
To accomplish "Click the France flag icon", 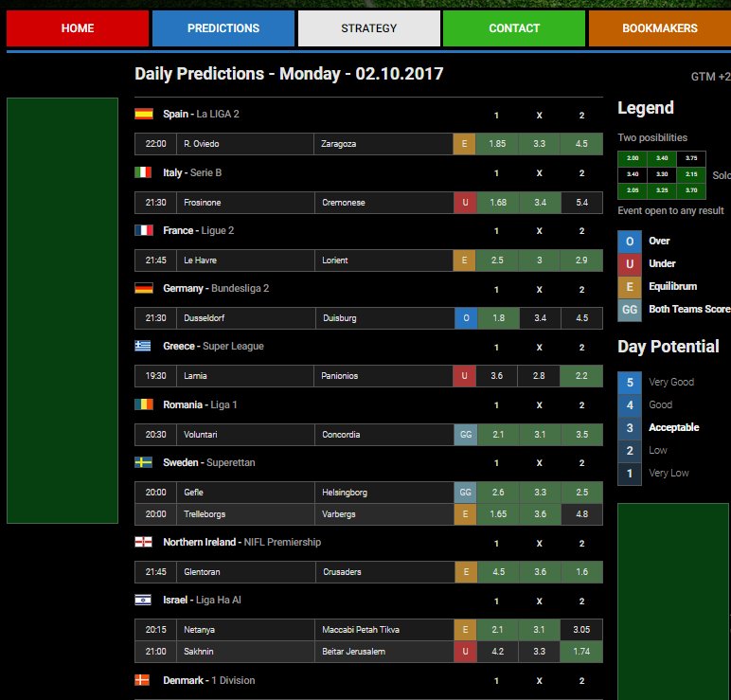I will [144, 230].
